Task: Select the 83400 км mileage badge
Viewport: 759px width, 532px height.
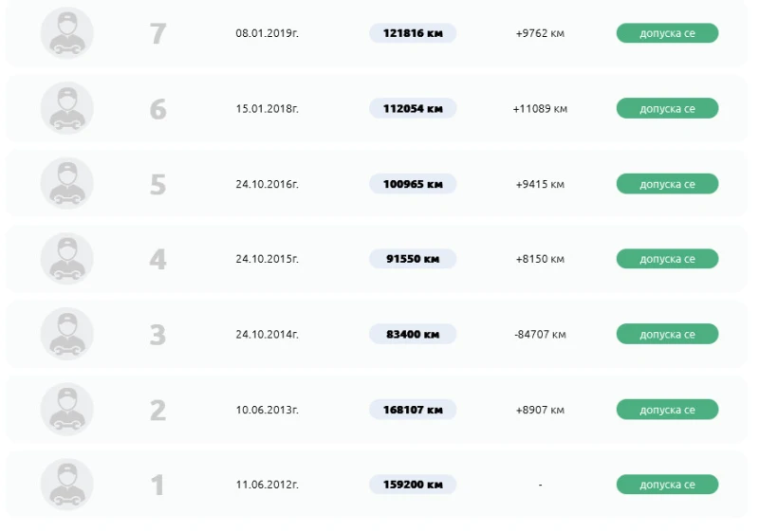Action: point(413,334)
